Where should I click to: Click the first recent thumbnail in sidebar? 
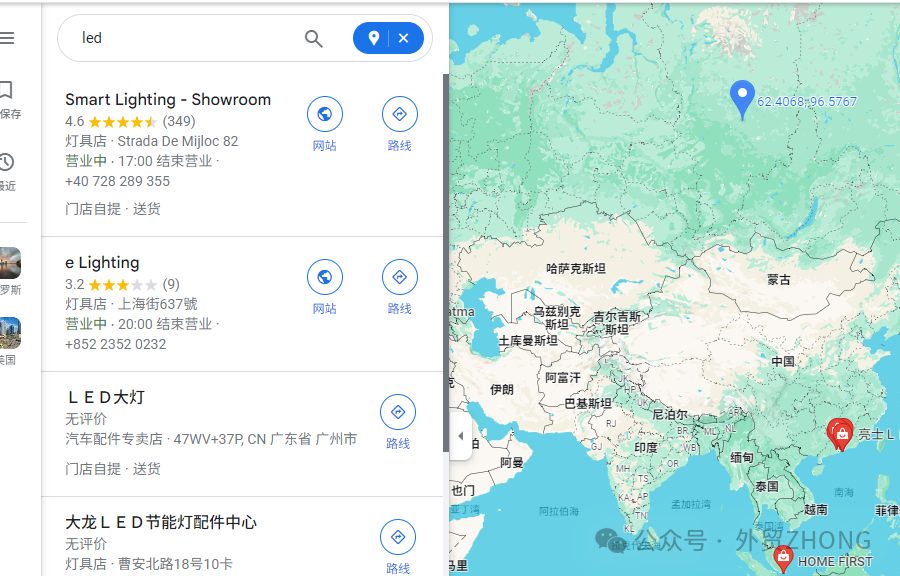pos(10,263)
